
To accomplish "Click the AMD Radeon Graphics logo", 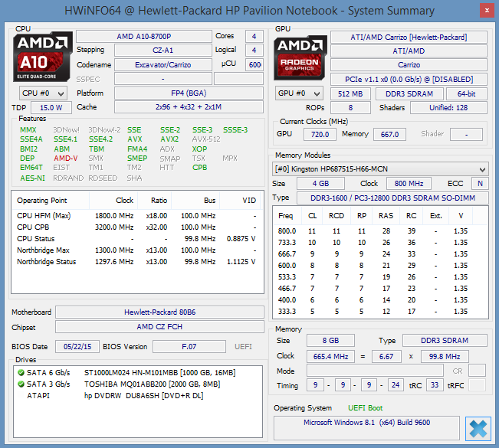I will click(299, 57).
